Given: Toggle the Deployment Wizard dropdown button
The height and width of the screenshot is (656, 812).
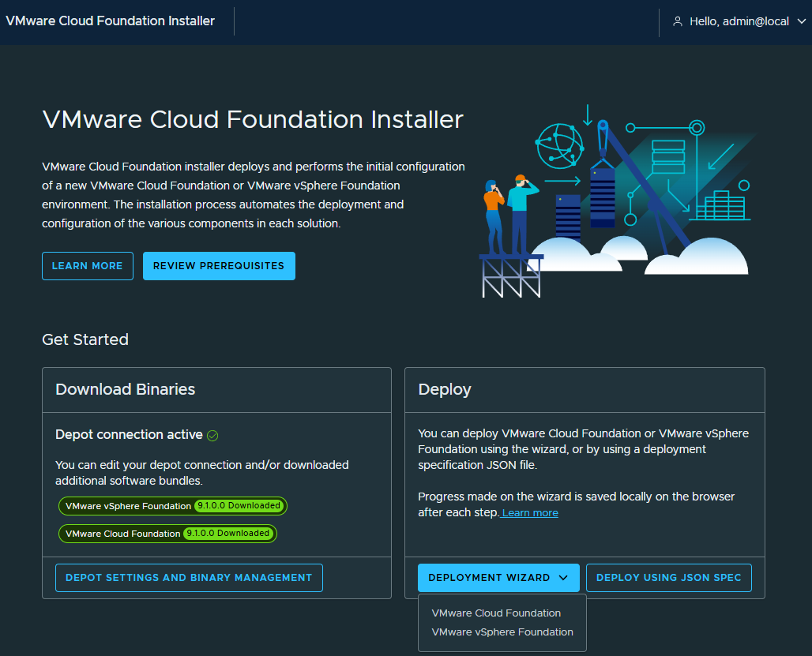Looking at the screenshot, I should pos(498,578).
